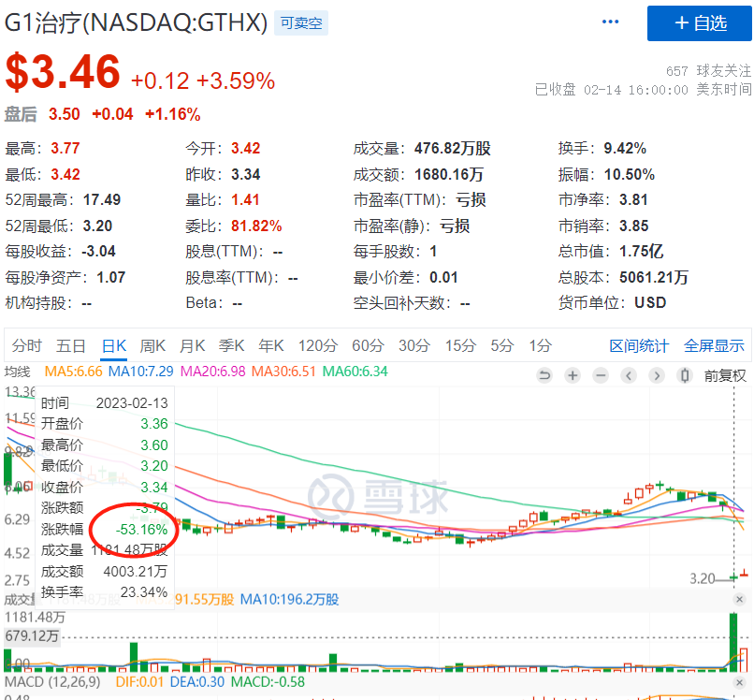The image size is (754, 700).
Task: Select the 月K monthly chart tab
Action: (x=193, y=345)
